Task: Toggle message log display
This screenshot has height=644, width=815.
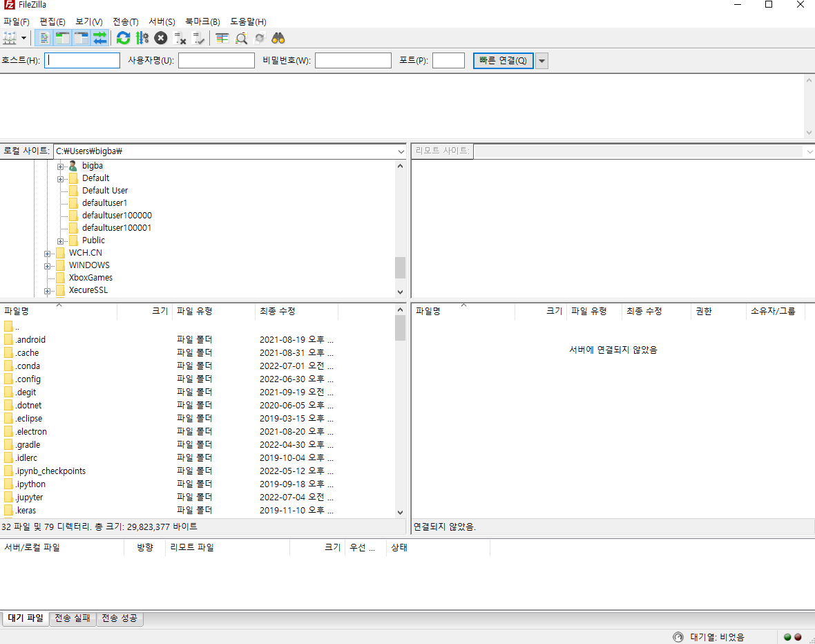Action: point(45,38)
